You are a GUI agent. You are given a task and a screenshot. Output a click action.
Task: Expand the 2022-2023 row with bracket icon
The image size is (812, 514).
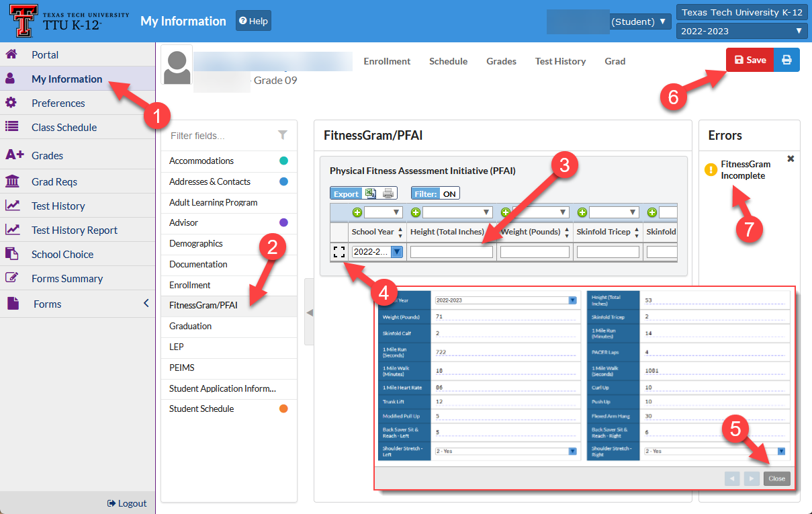pyautogui.click(x=339, y=252)
